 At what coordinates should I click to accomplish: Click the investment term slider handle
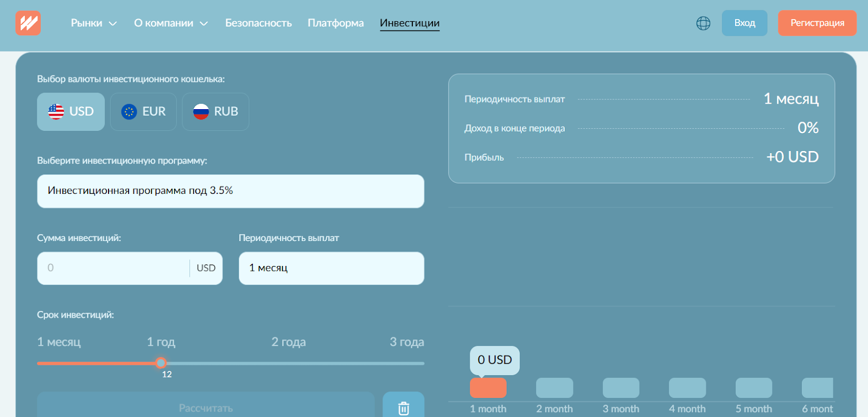point(161,363)
